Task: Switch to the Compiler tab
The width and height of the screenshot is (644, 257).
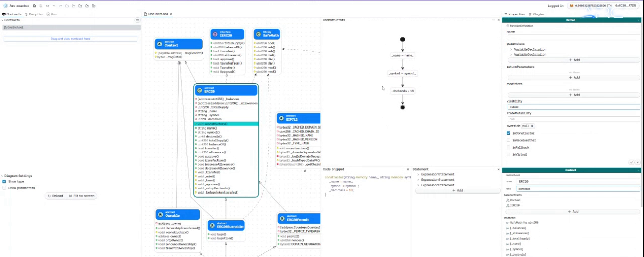Action: pos(34,14)
